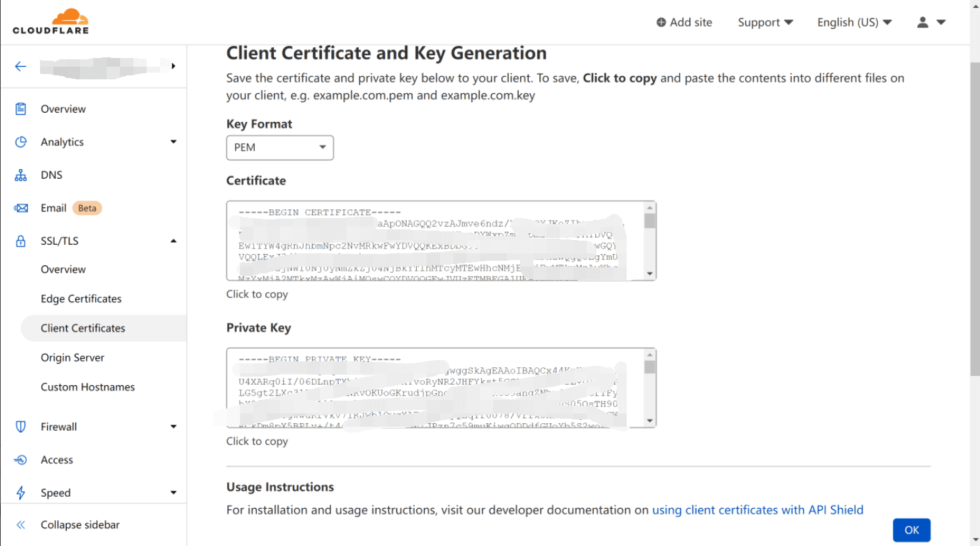The width and height of the screenshot is (980, 546).
Task: Click the Analytics pie chart icon
Action: 20,141
